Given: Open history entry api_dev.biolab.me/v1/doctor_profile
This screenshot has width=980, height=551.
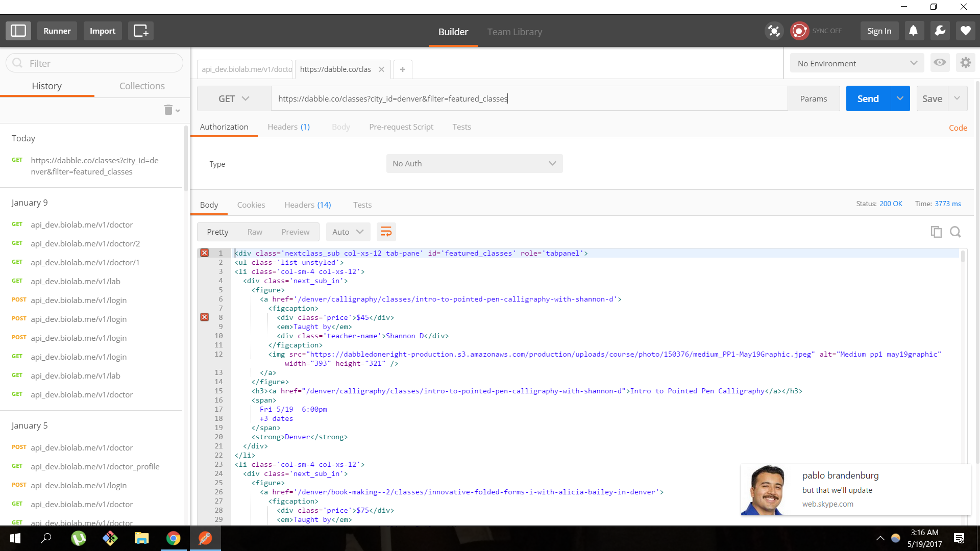Looking at the screenshot, I should coord(95,467).
